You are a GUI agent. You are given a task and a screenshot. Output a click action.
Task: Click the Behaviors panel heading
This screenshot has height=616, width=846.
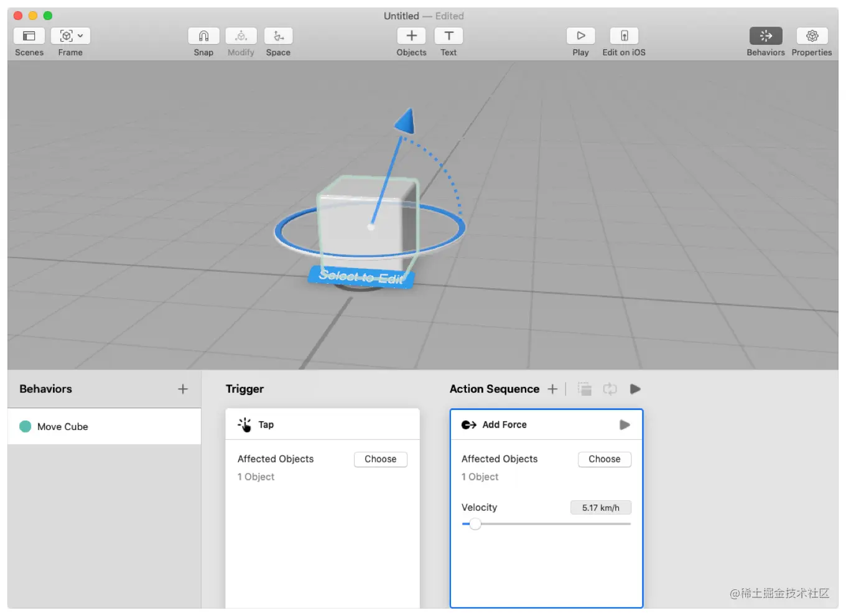coord(45,389)
